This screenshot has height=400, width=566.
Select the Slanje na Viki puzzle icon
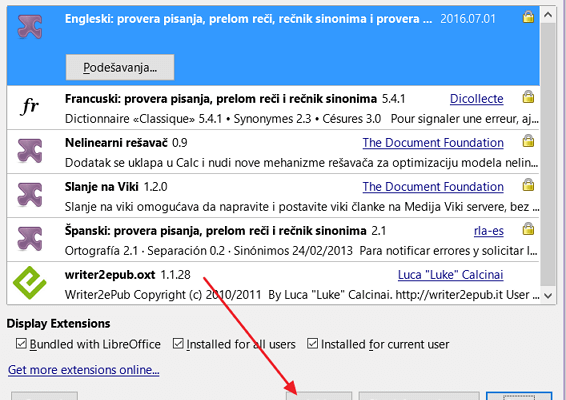30,195
